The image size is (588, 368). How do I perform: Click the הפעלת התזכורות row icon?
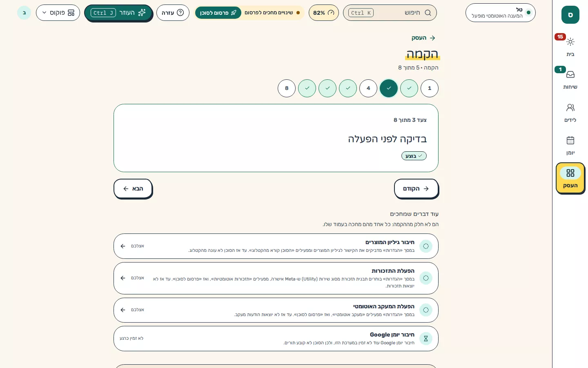426,278
